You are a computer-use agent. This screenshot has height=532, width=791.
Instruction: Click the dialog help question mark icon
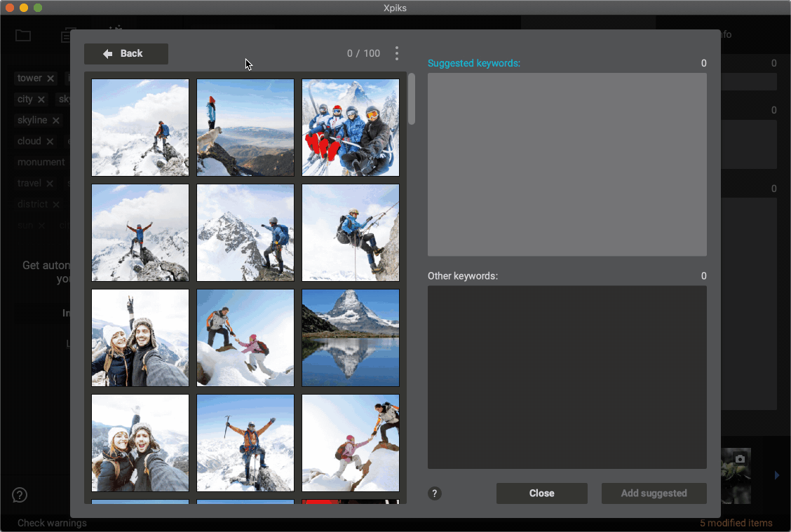[435, 493]
